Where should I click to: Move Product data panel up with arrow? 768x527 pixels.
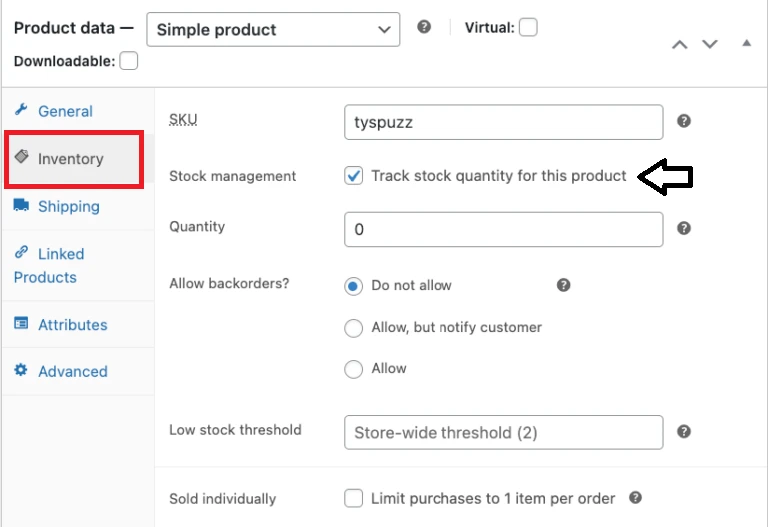(680, 44)
